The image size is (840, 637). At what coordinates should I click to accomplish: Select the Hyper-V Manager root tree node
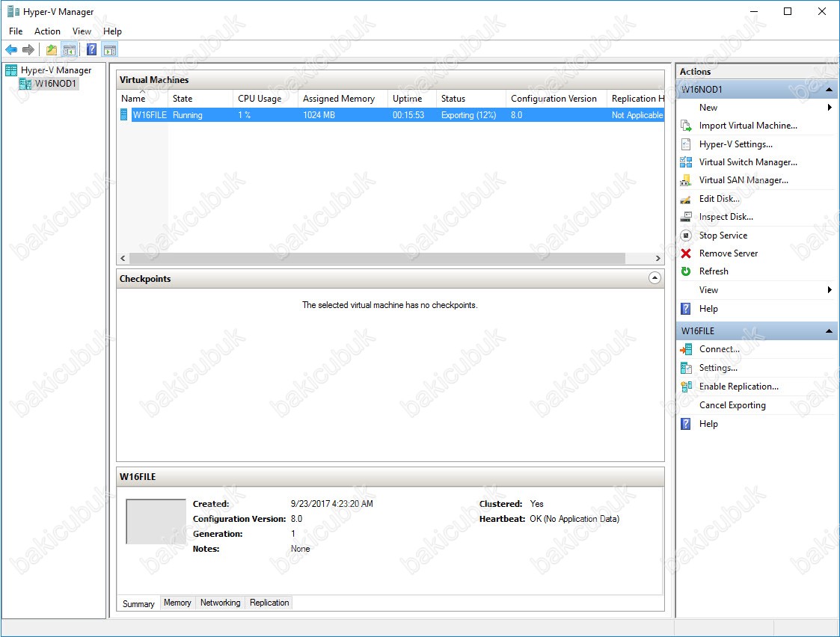point(55,70)
